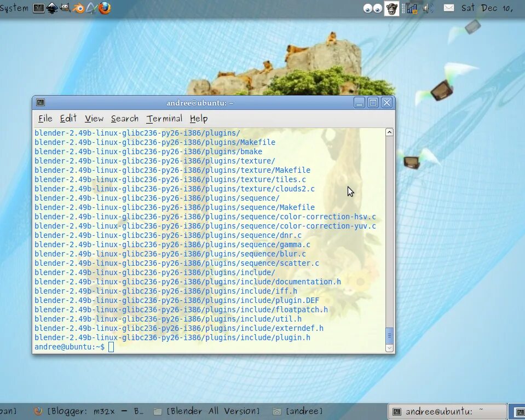This screenshot has width=525, height=420.
Task: Click the terminal scrollbar down arrow
Action: [x=389, y=348]
